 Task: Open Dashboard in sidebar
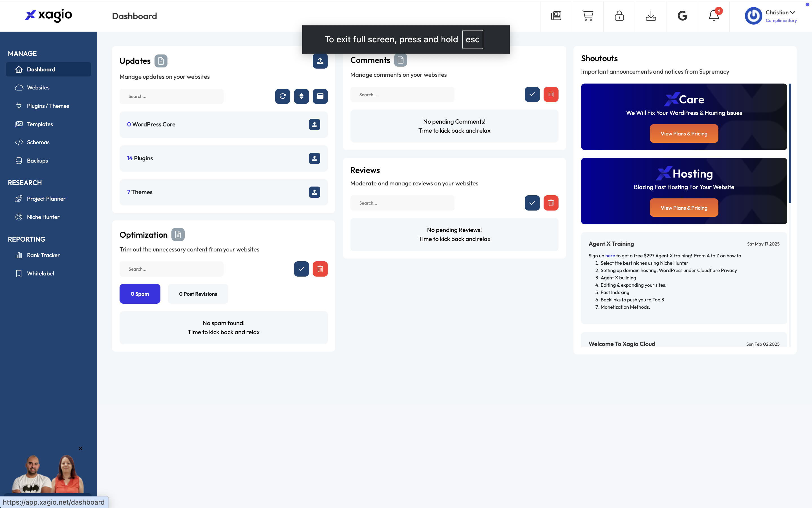click(x=48, y=69)
